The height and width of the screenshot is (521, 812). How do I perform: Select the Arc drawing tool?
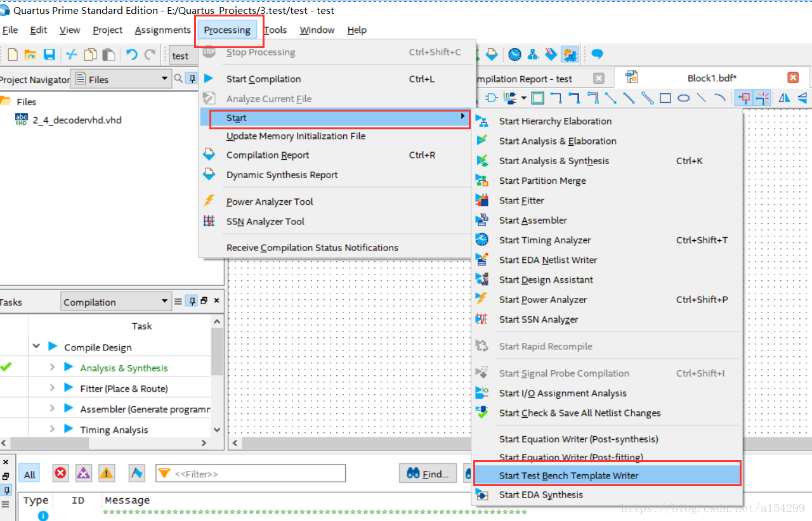719,98
